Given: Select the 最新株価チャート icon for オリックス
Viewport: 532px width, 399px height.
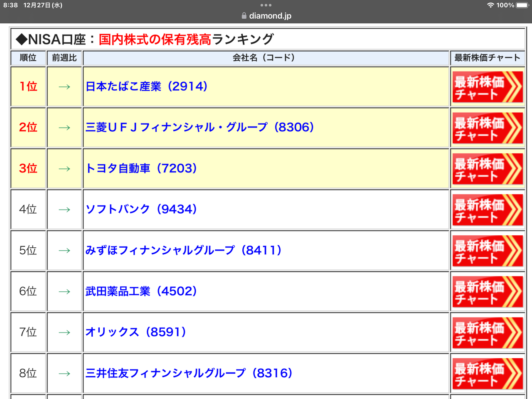Looking at the screenshot, I should (487, 332).
